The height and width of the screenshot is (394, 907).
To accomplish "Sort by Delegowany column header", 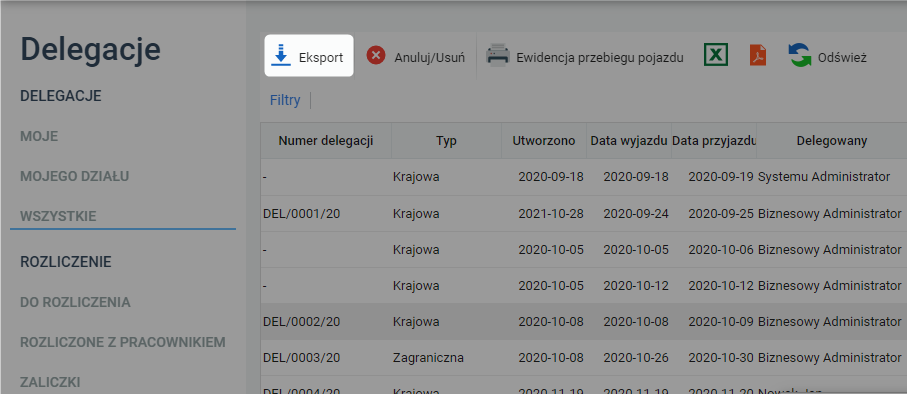I will coord(832,141).
